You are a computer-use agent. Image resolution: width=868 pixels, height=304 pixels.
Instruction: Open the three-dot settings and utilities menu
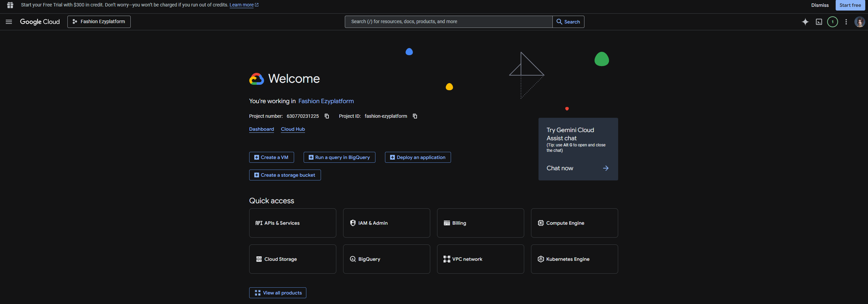(846, 22)
